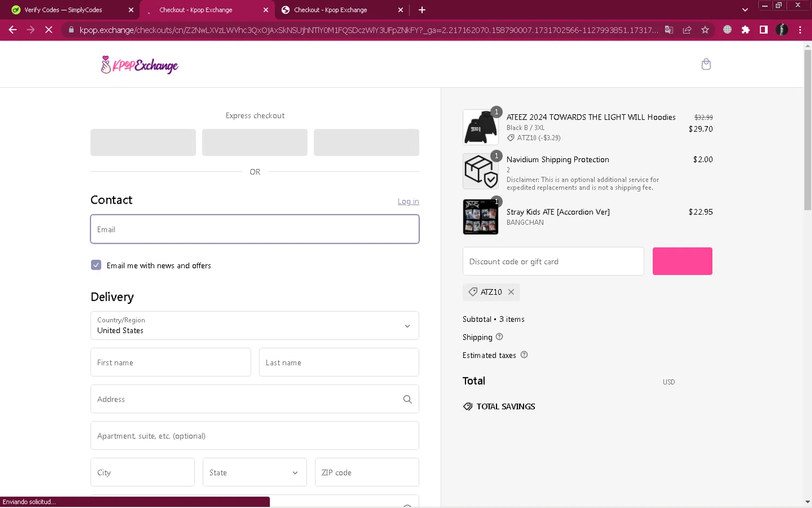
Task: Click the Subtotal 3 items text
Action: point(494,319)
